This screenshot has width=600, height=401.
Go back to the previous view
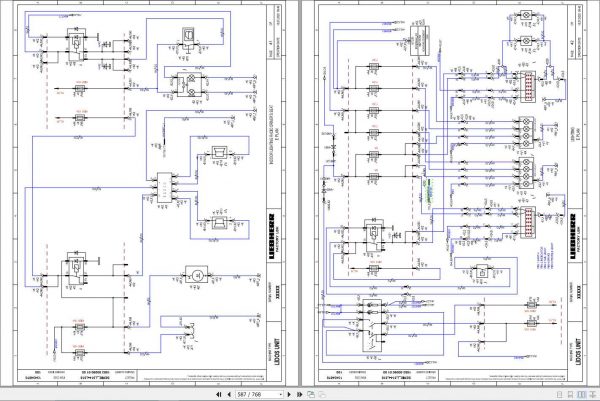click(x=311, y=394)
